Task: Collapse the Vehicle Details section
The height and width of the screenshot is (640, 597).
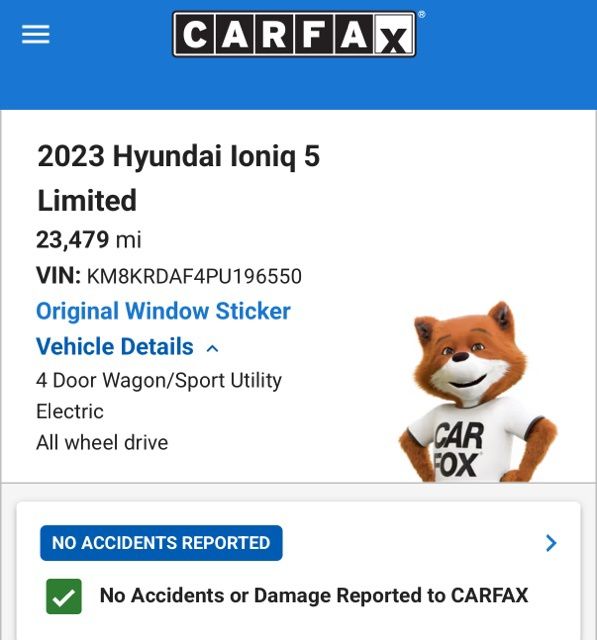Action: tap(127, 347)
